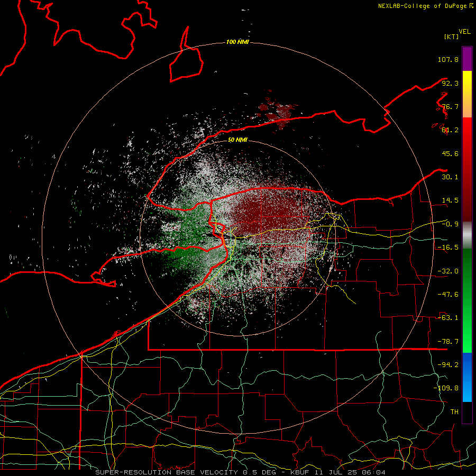476x476 pixels.
Task: Click the -78.7 legend value
Action: click(448, 342)
